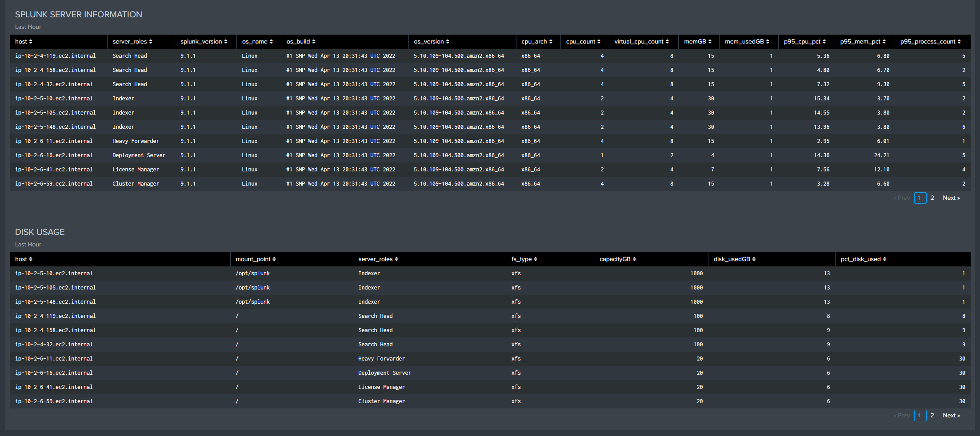
Task: Open page 2 of Disk Usage table
Action: click(x=932, y=416)
